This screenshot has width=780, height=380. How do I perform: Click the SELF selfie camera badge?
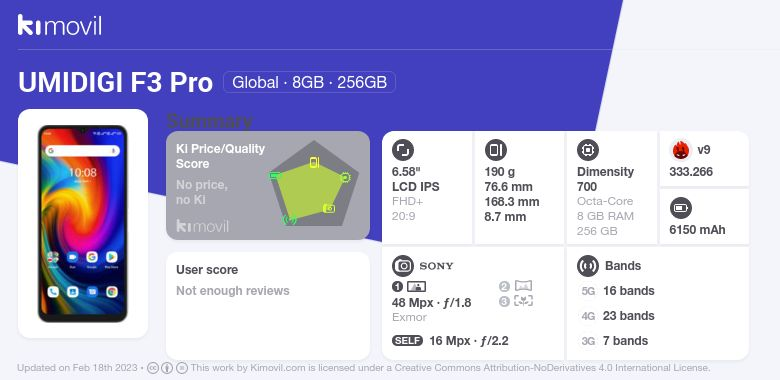pos(407,341)
